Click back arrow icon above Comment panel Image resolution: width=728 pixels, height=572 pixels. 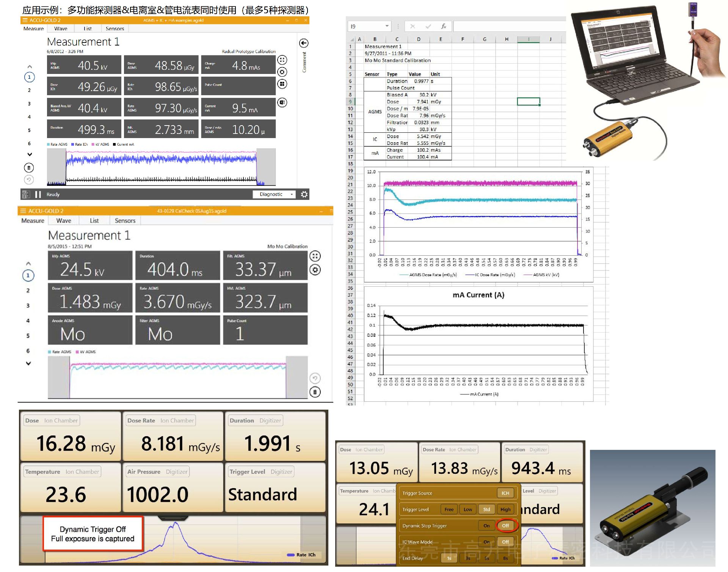click(304, 43)
